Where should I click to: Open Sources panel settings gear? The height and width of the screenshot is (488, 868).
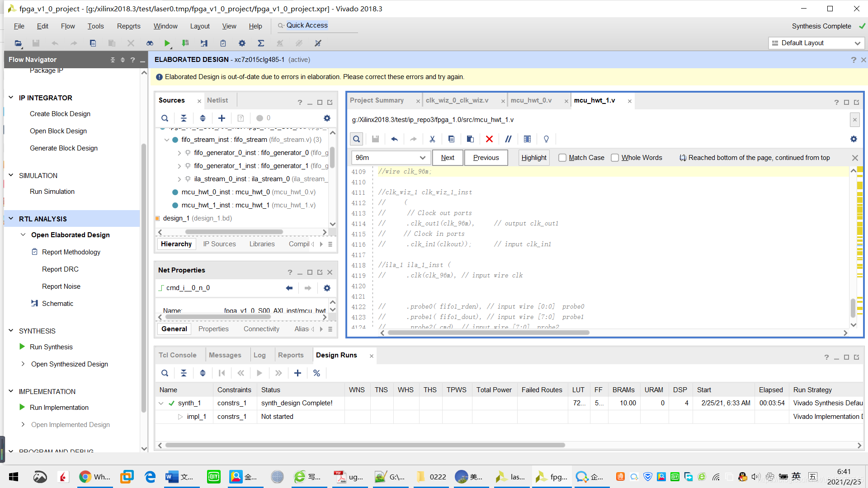pos(327,118)
